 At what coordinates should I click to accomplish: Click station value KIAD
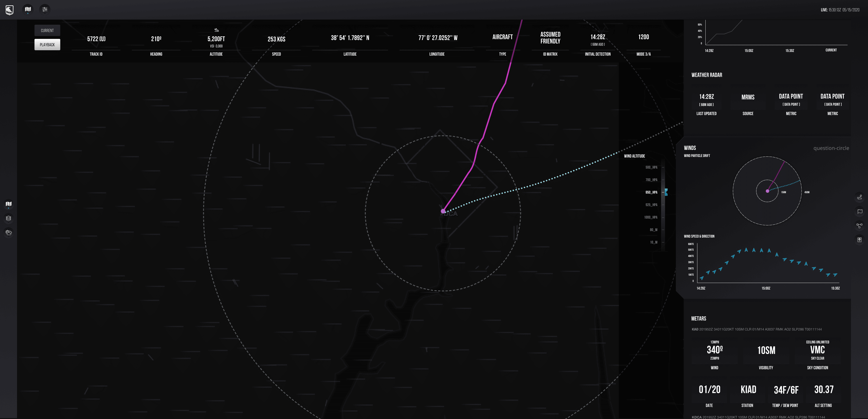click(x=748, y=389)
